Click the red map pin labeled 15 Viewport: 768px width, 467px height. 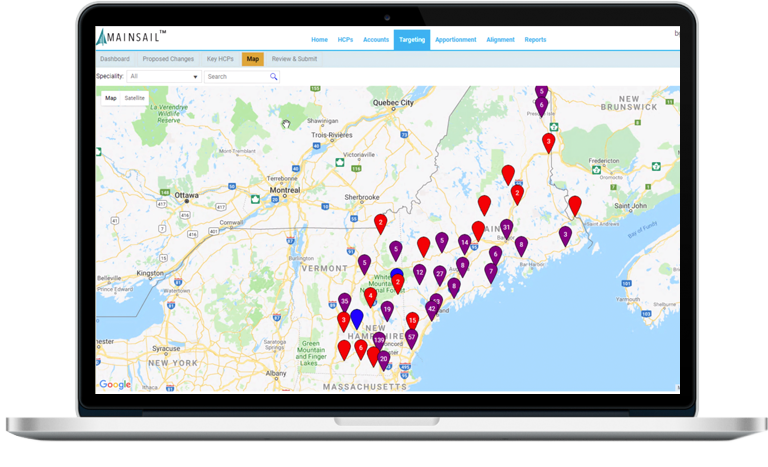[x=412, y=321]
